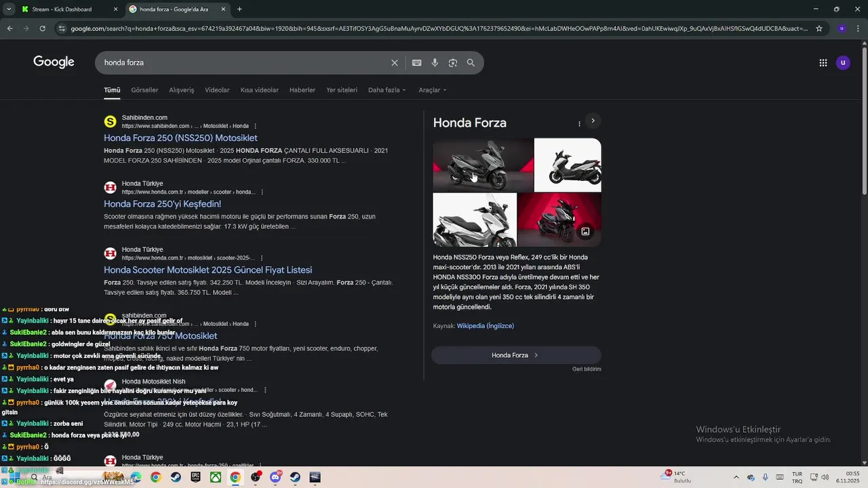Screen dimensions: 868x488
Task: Open three-dot menu for Sahibinden.com Forza 250 result
Action: coord(255,126)
